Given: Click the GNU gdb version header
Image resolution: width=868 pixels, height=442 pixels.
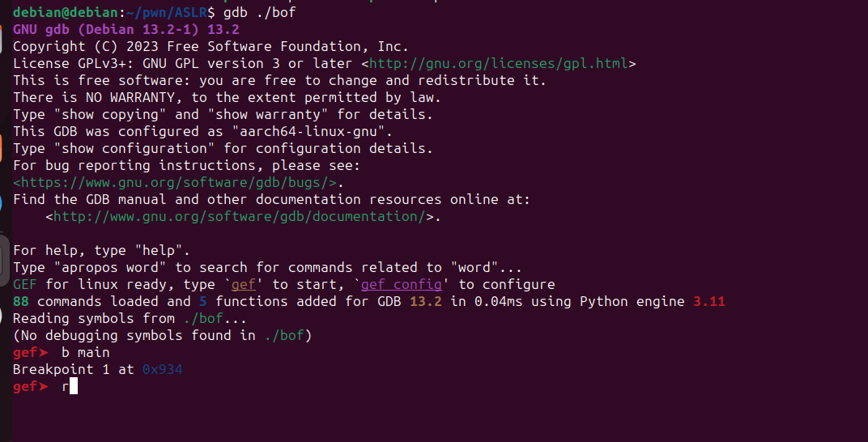Looking at the screenshot, I should 126,29.
